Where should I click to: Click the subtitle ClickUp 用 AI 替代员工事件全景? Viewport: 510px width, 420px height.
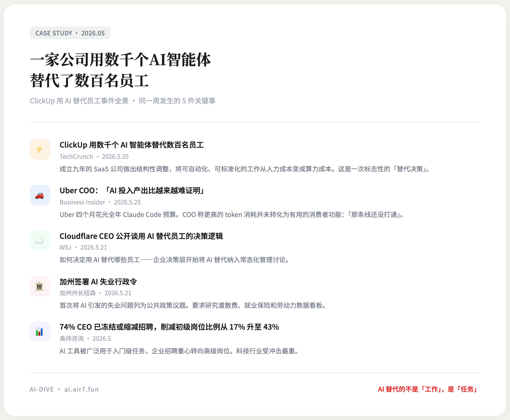pyautogui.click(x=79, y=101)
